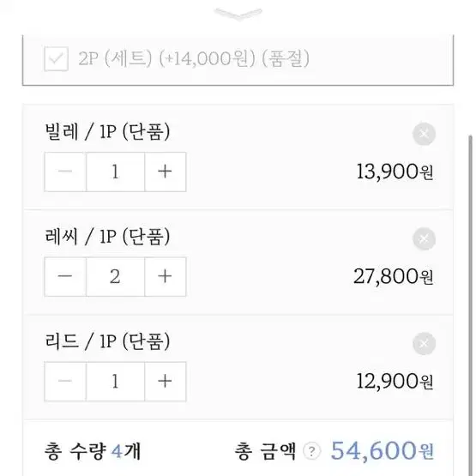Viewport: 476px width, 476px height.
Task: Select the 2P (세트) +14,000원 option label
Action: [x=194, y=58]
